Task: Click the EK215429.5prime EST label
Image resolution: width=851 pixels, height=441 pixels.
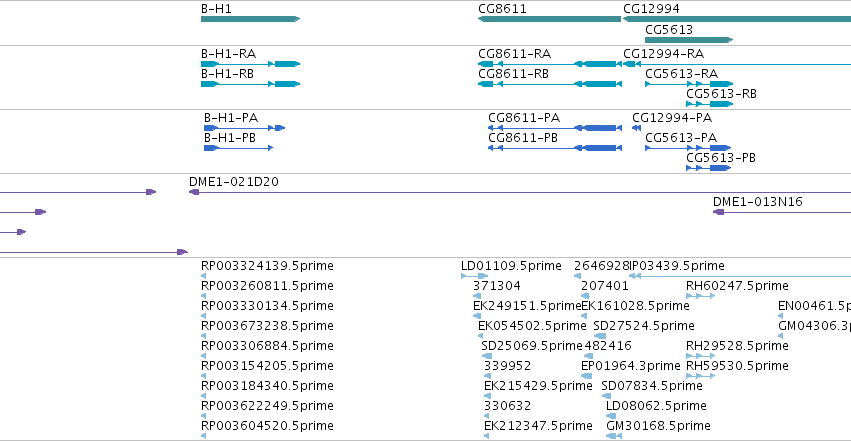Action: point(538,386)
